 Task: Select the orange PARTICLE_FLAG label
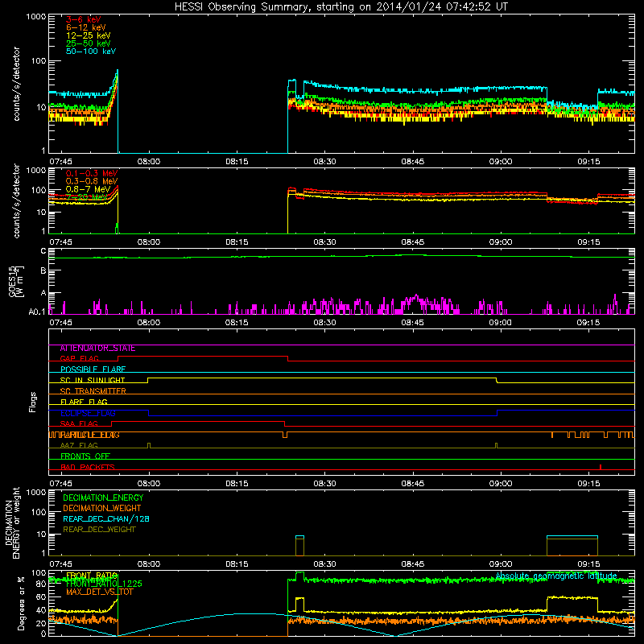pos(90,435)
